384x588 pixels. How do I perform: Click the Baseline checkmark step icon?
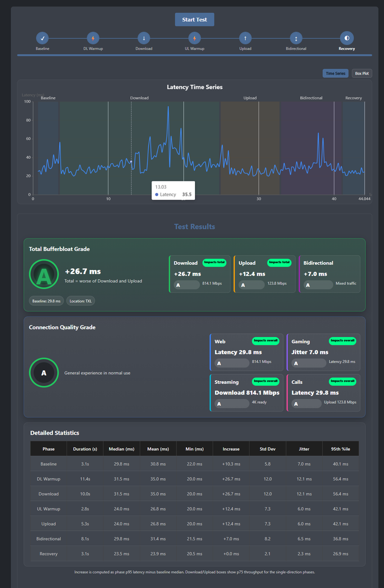click(43, 38)
